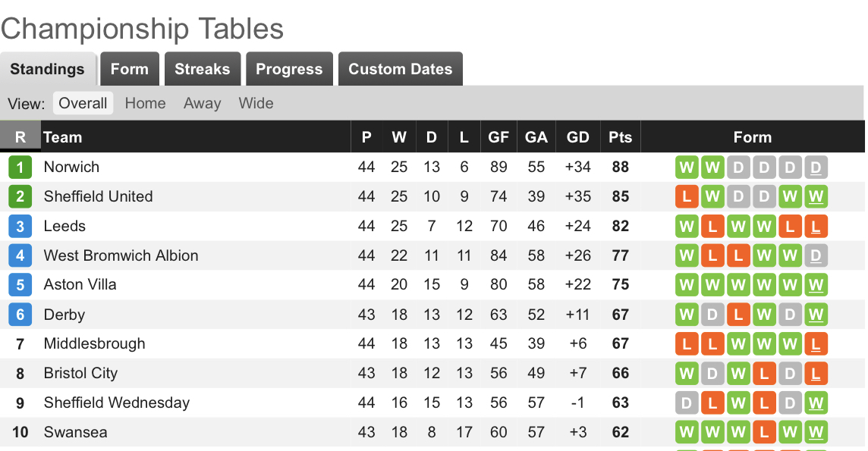Switch to the Form tab
Screen dimensions: 868x451
tap(130, 69)
